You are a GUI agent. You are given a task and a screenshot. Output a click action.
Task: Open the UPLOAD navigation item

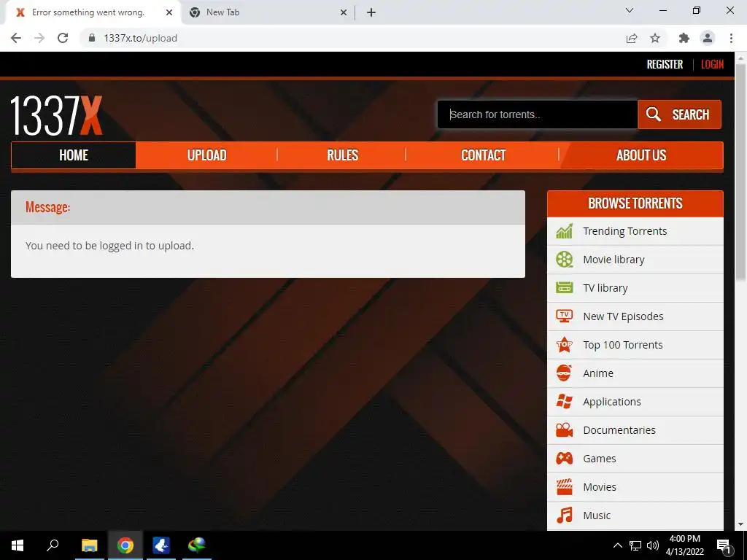pos(206,155)
